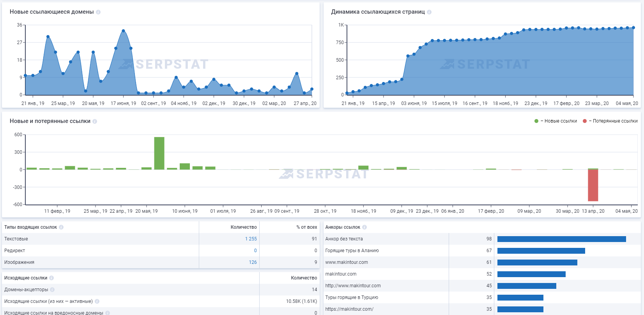644x315 pixels.
Task: Click the tallest green bar in links chart
Action: click(x=159, y=153)
